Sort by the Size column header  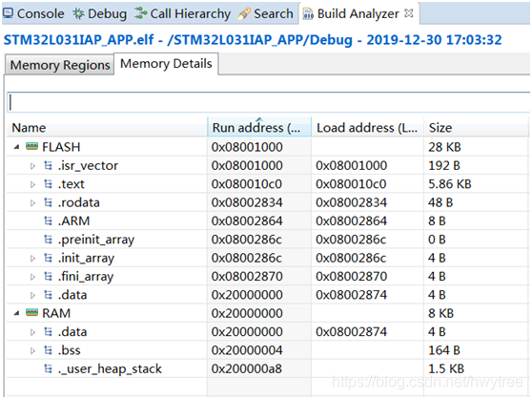(476, 128)
